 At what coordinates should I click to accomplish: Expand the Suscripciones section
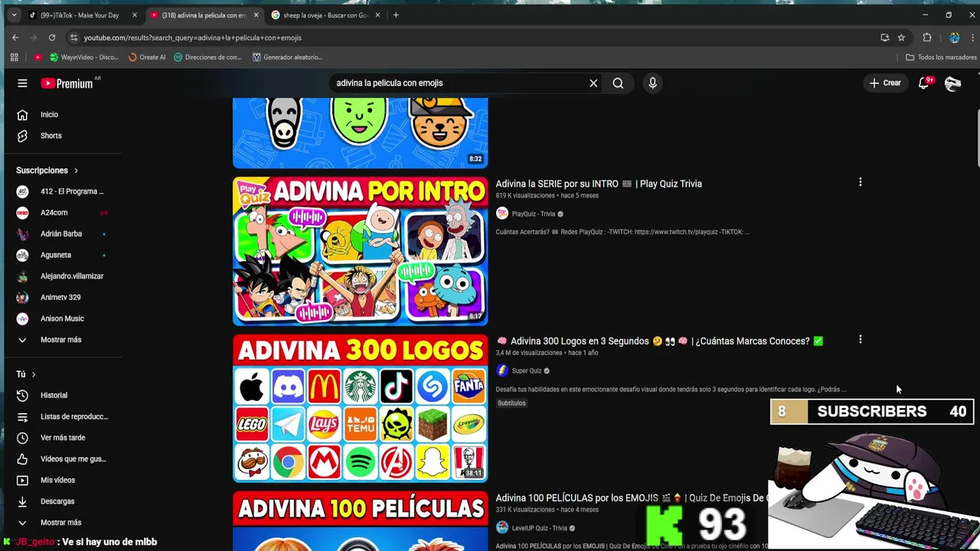click(47, 170)
